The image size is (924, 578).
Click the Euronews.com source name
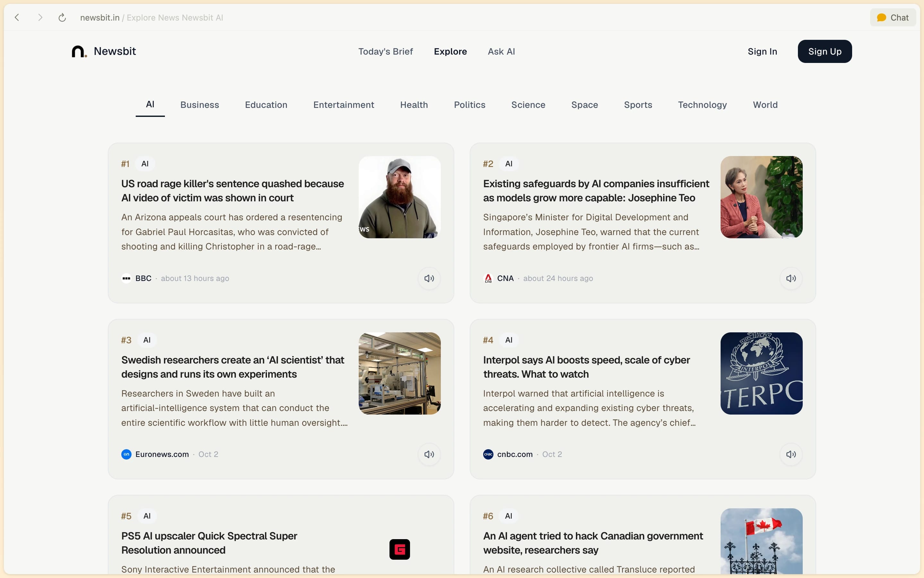point(162,454)
